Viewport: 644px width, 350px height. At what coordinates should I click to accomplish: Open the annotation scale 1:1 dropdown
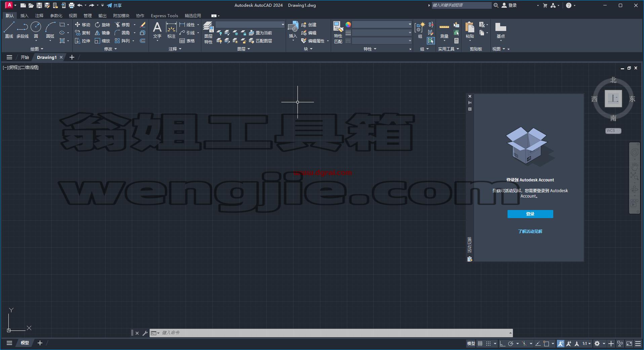tap(587, 344)
